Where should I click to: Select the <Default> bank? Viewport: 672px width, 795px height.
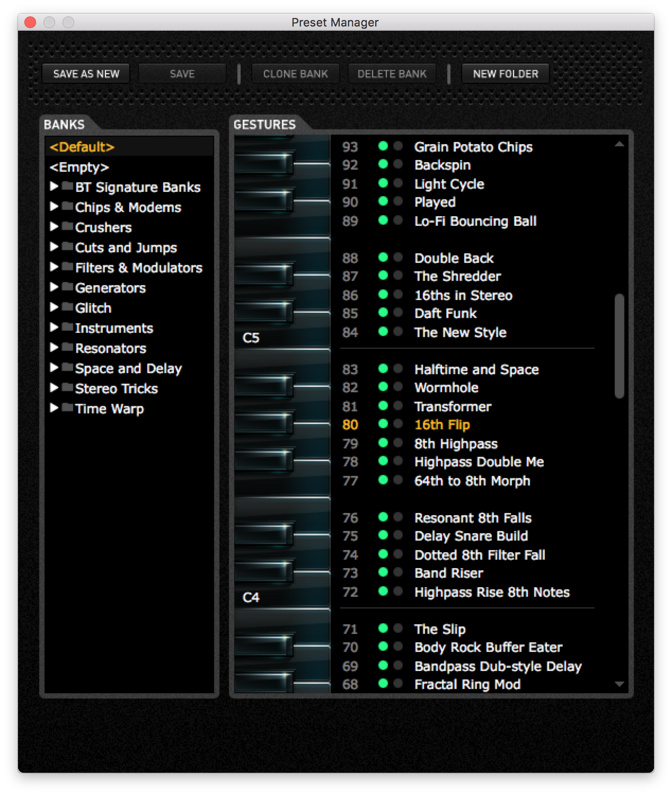[x=129, y=147]
